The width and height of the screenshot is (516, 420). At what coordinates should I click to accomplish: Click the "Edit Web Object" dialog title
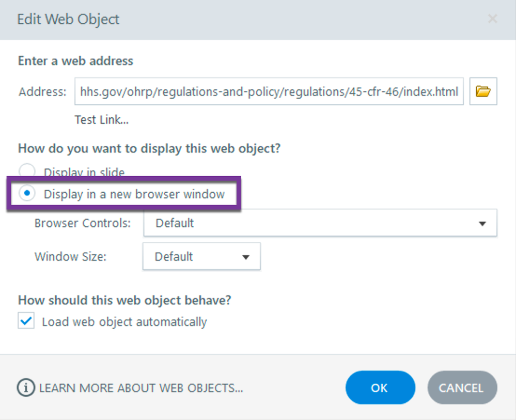(x=68, y=20)
